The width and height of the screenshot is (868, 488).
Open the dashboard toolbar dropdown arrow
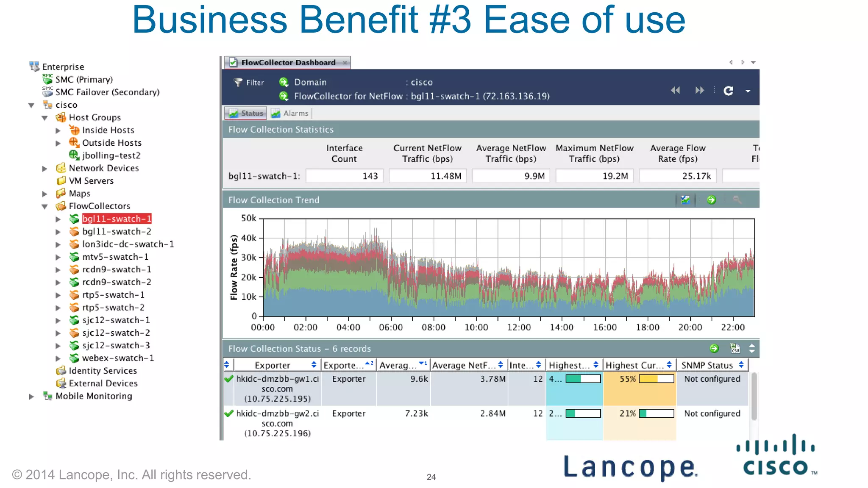pos(748,91)
